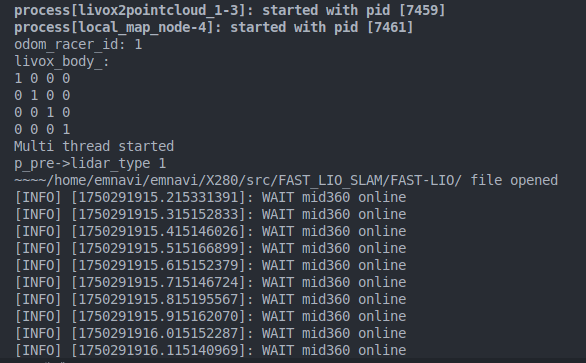
Task: Click the p_pre->lidar_type 1 line
Action: point(90,163)
